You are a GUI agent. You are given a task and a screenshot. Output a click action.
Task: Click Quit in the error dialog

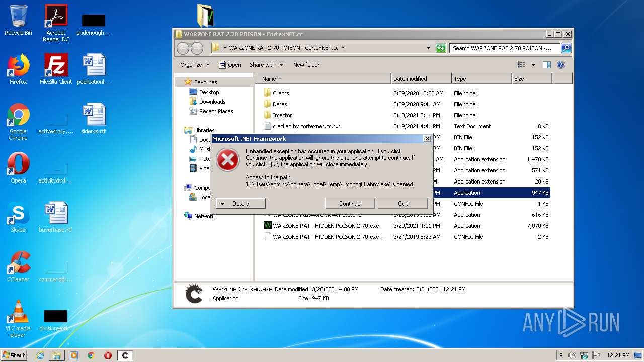(x=403, y=204)
